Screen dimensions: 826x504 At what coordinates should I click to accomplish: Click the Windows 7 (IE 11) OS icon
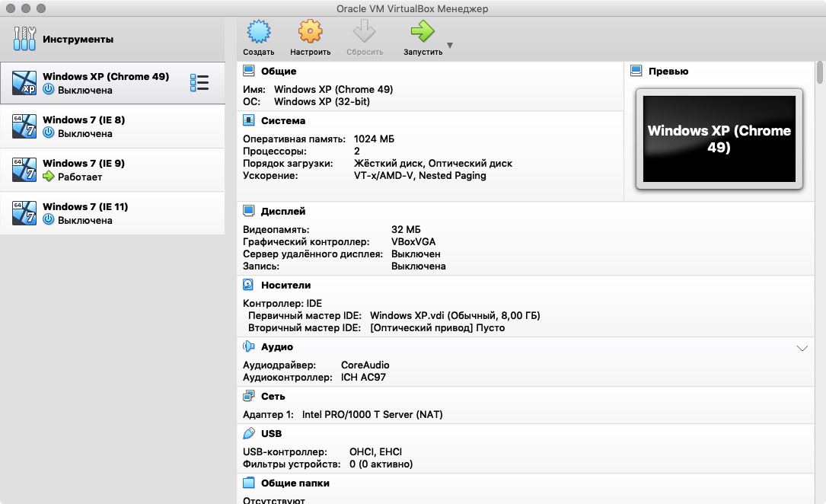click(x=24, y=213)
